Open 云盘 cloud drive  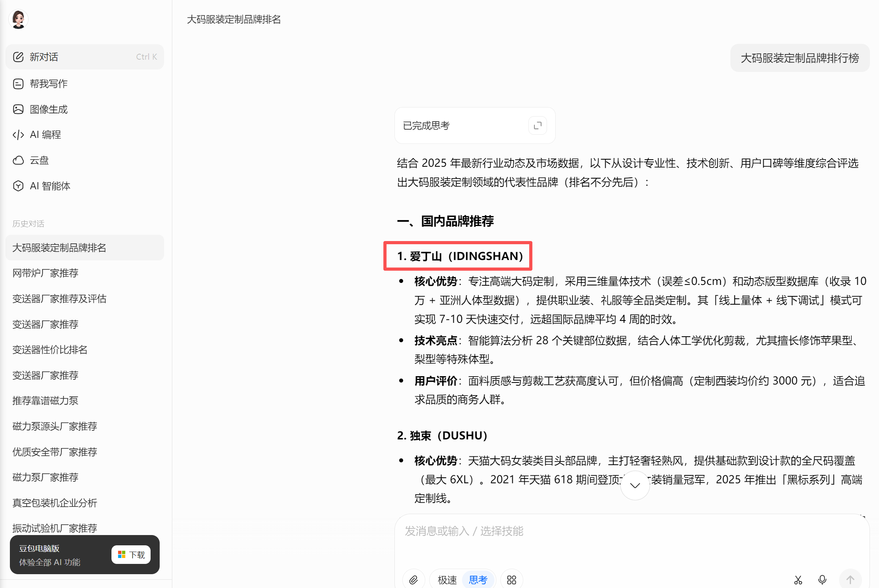pos(39,160)
